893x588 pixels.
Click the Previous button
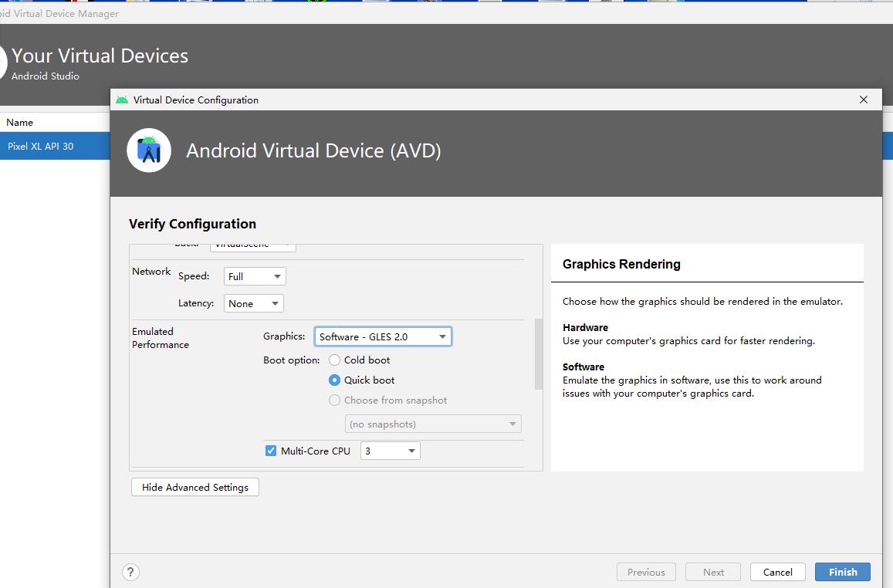(646, 572)
